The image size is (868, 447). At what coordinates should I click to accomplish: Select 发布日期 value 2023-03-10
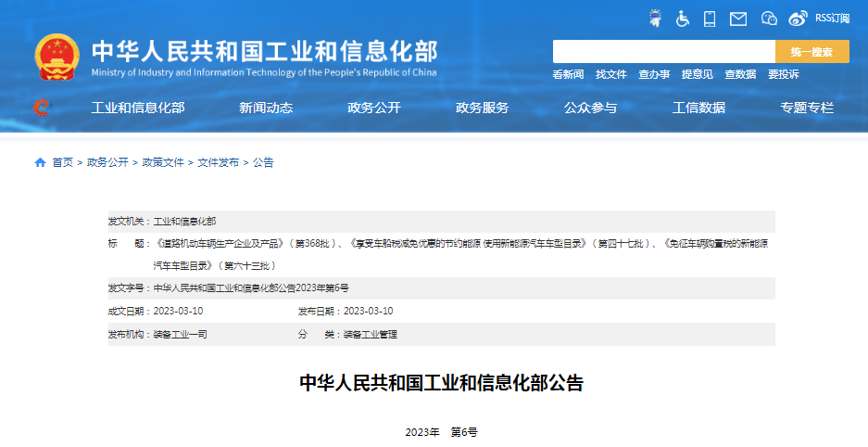[368, 312]
